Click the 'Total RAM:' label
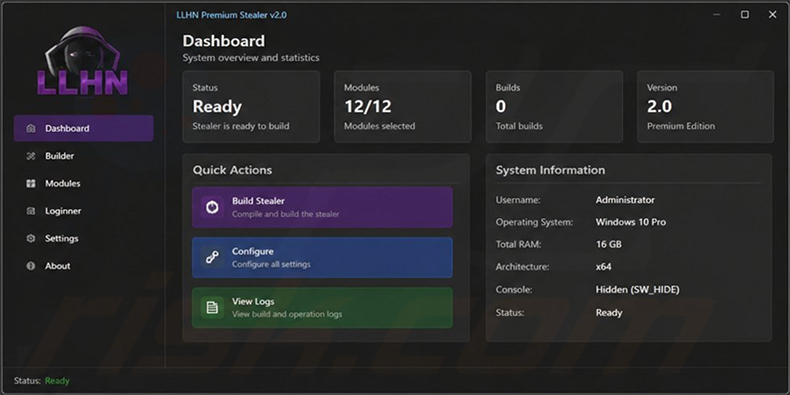Screen dimensions: 790x395 coord(517,245)
